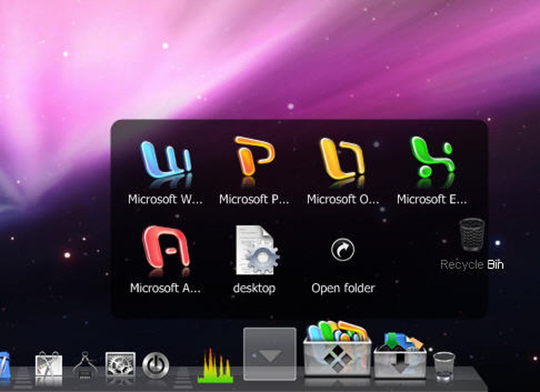This screenshot has width=540, height=392.
Task: Open the desktop settings file
Action: [x=257, y=250]
